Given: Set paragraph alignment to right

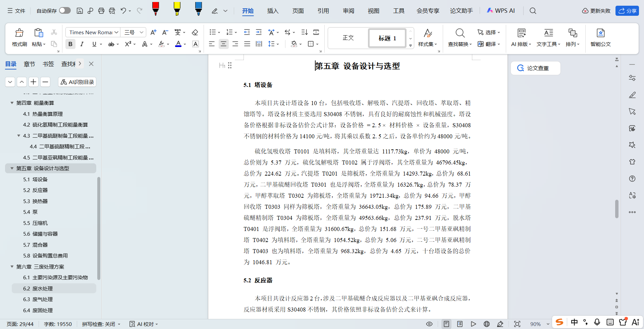Looking at the screenshot, I should pos(235,44).
